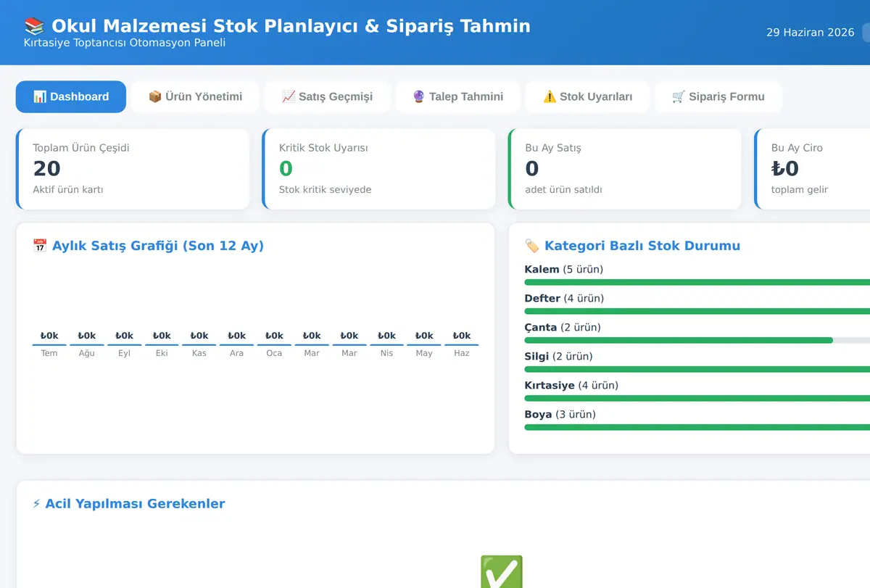Click the Çanta (2 ürün) label
The height and width of the screenshot is (588, 870).
click(x=563, y=328)
